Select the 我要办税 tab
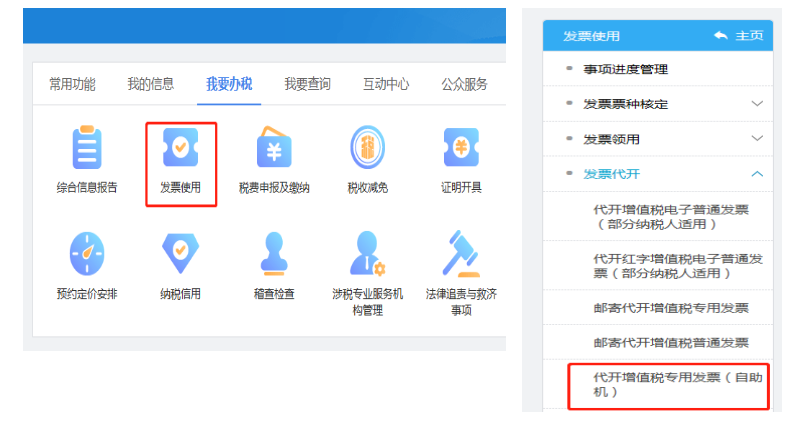800x425 pixels. click(229, 84)
